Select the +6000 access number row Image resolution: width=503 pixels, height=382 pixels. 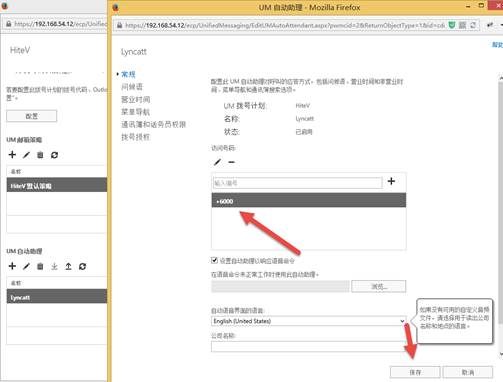[x=309, y=201]
